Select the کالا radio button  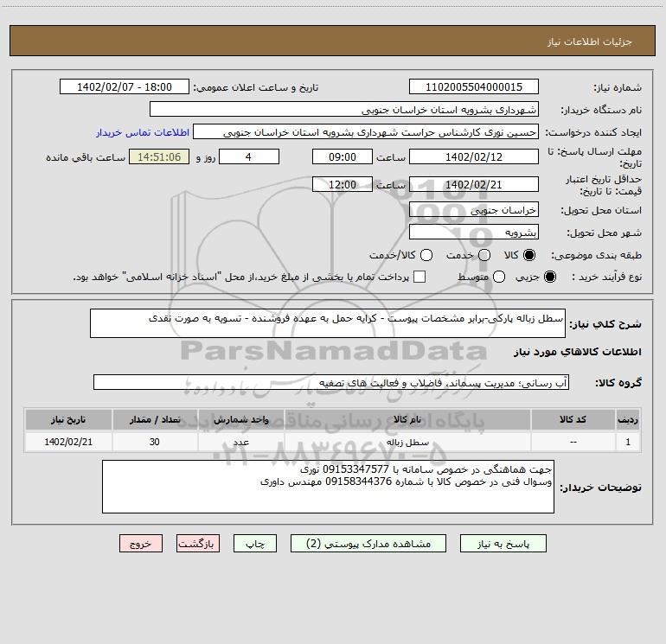[x=529, y=255]
